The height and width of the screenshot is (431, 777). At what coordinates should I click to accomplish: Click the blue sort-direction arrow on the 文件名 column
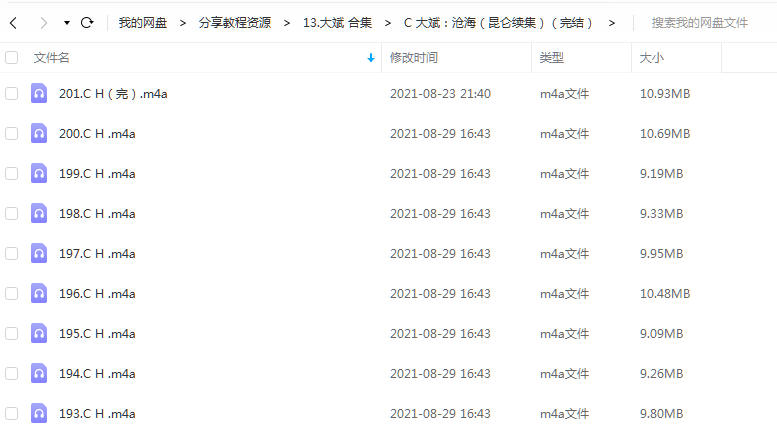371,58
